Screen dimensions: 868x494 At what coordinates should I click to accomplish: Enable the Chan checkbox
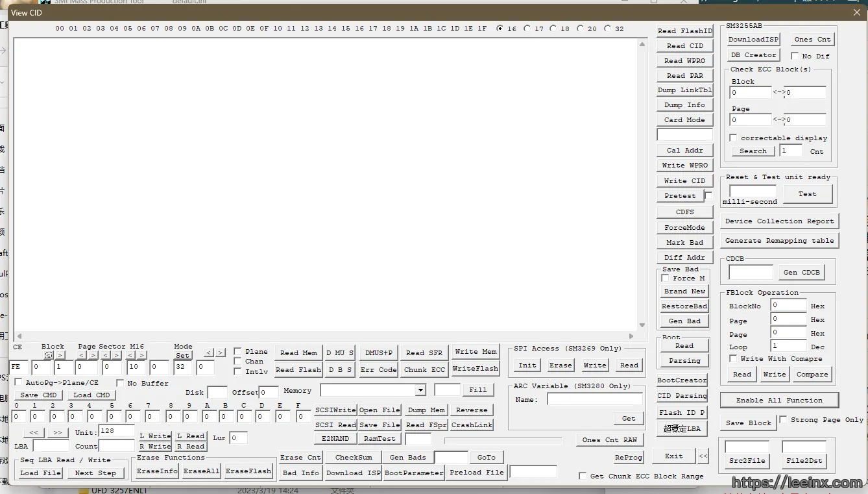[x=238, y=361]
